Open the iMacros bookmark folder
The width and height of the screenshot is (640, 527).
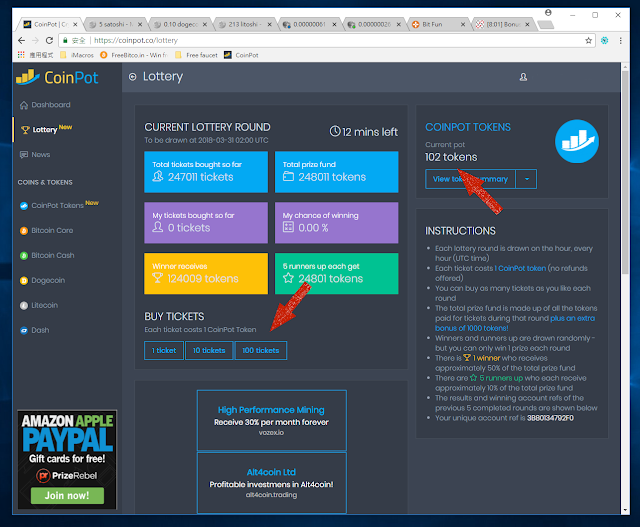[77, 55]
